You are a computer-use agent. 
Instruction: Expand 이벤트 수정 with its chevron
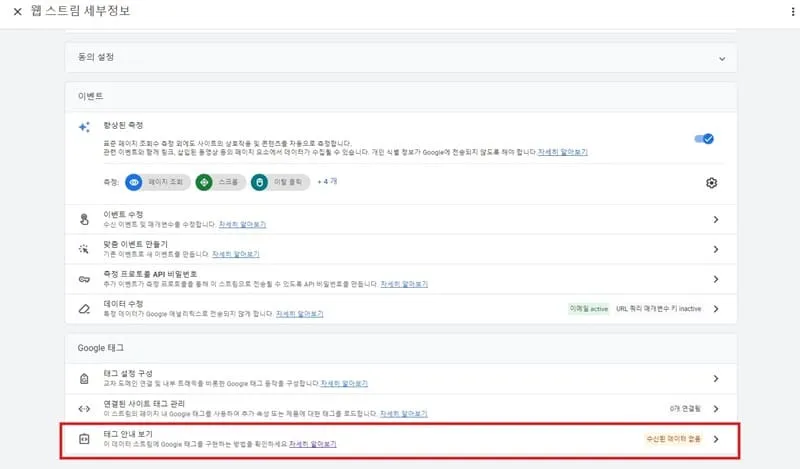coord(716,219)
